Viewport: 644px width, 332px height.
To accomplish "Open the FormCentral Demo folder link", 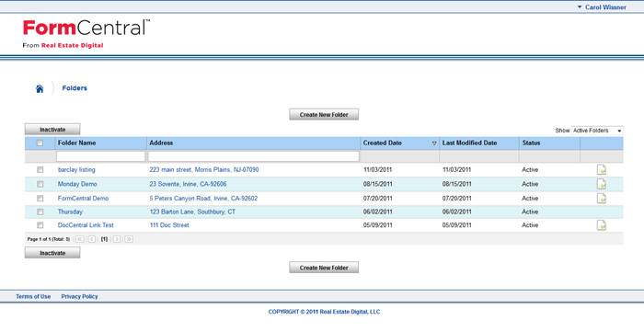I will click(83, 199).
